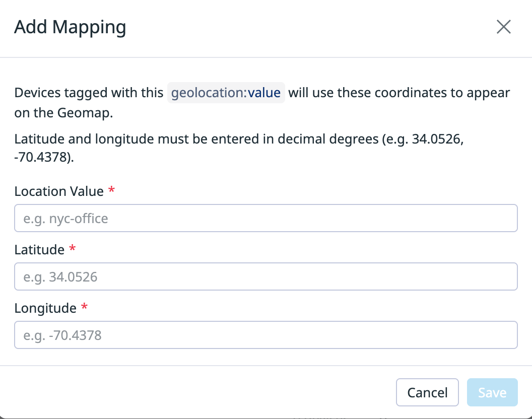Screen dimensions: 532x419
Task: Click the required asterisk next to Longitude
Action: point(85,308)
